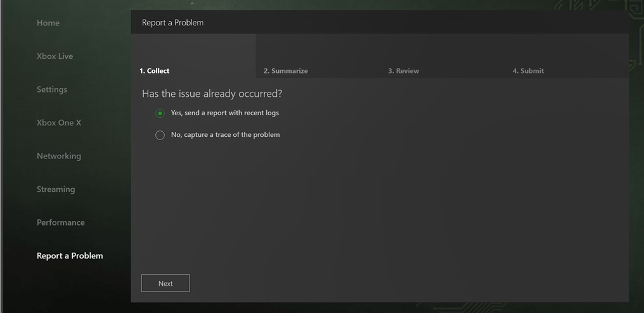Switch to the 1. Collect step tab
Image resolution: width=644 pixels, height=313 pixels.
(193, 56)
